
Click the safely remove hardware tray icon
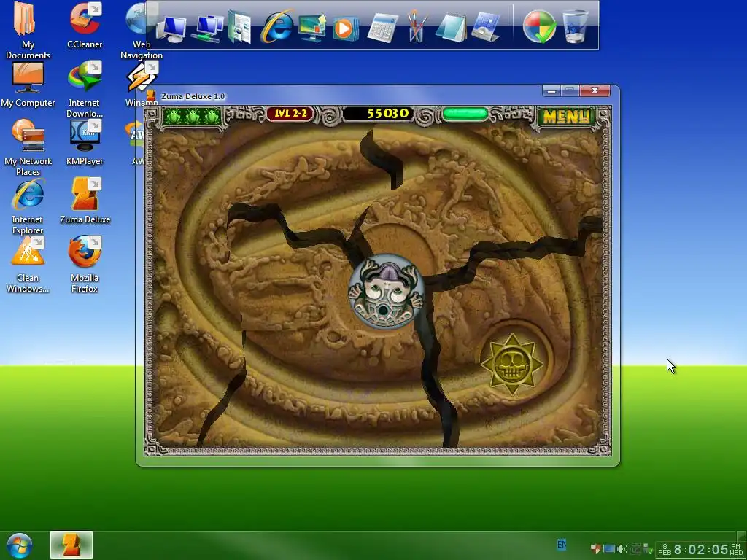click(x=648, y=549)
